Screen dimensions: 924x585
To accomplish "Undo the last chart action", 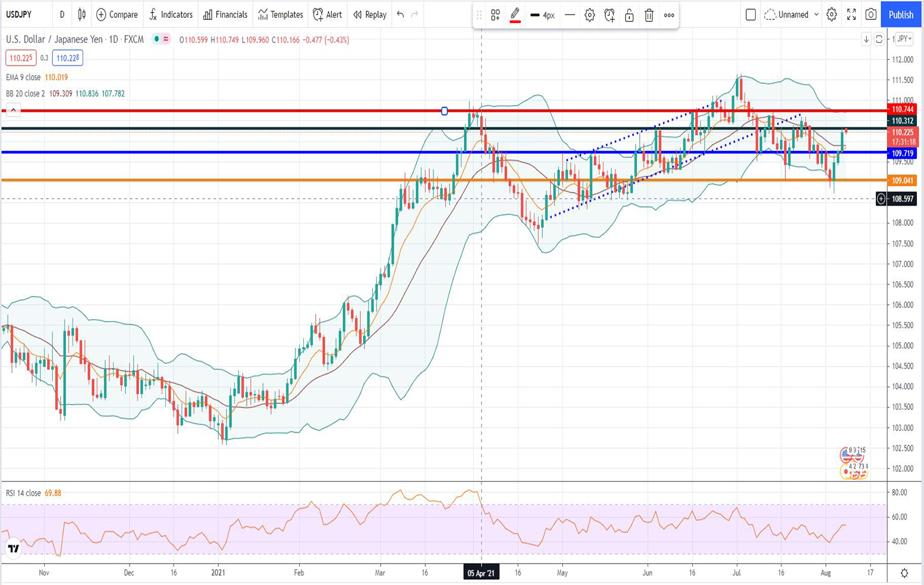I will [x=400, y=14].
